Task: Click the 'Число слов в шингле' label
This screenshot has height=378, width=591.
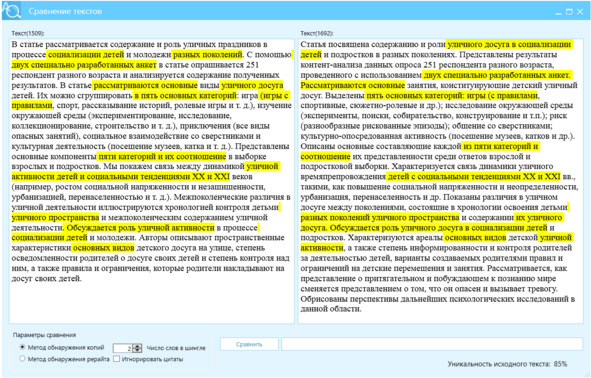Action: pos(176,348)
